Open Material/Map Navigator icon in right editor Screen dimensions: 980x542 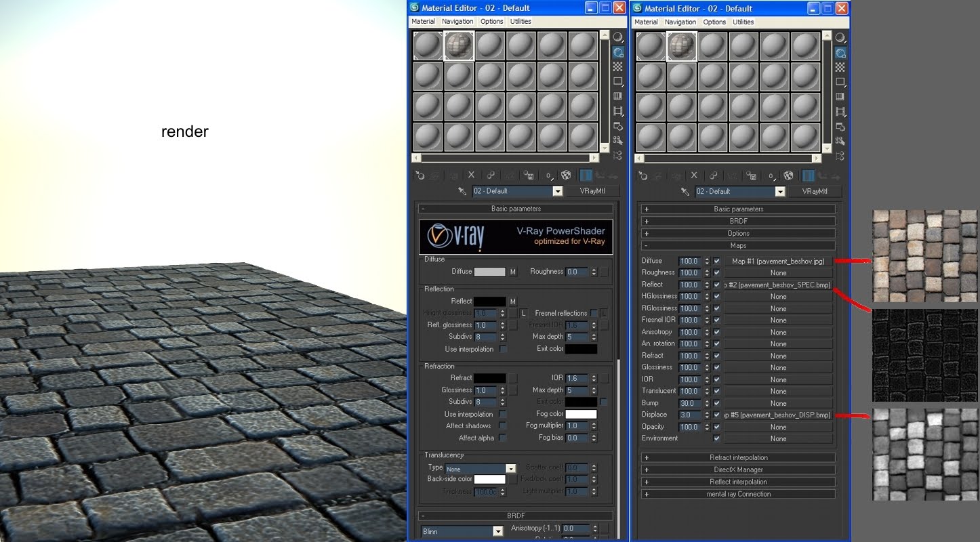[x=840, y=155]
